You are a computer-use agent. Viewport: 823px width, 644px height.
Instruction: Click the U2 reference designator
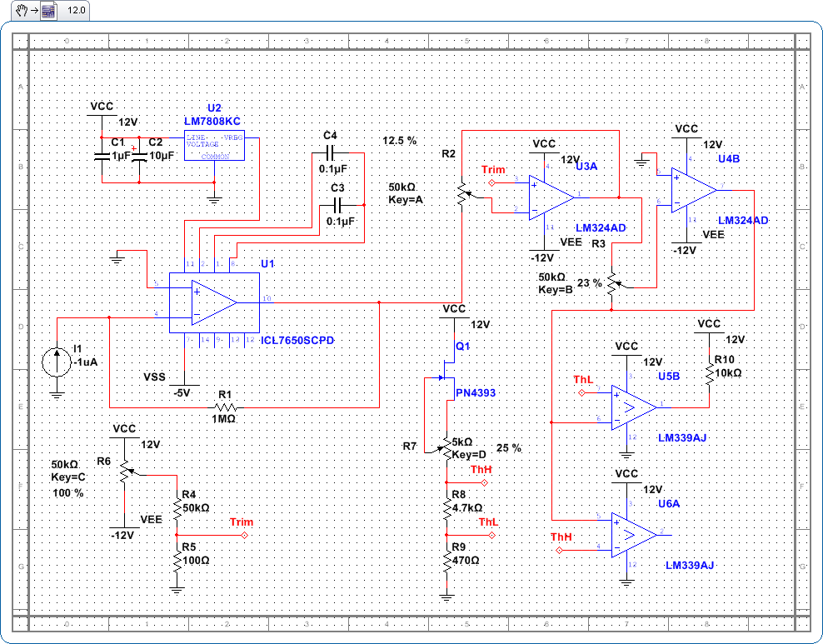click(214, 108)
